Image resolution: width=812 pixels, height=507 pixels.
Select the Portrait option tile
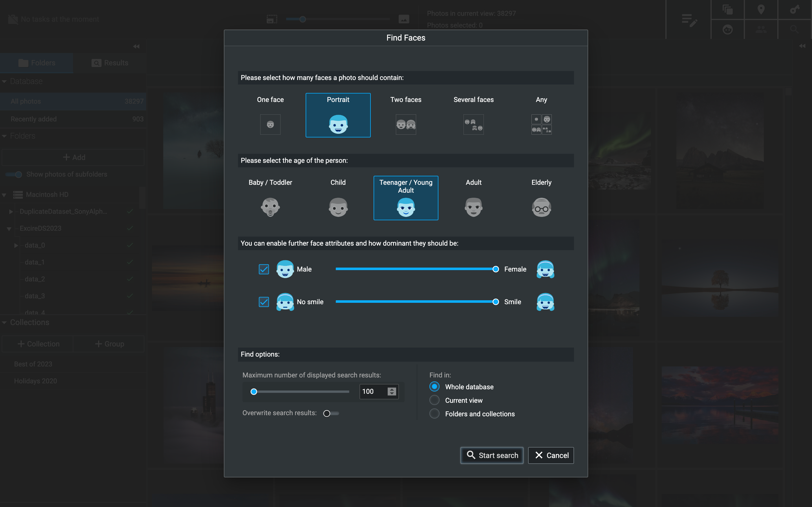(338, 115)
